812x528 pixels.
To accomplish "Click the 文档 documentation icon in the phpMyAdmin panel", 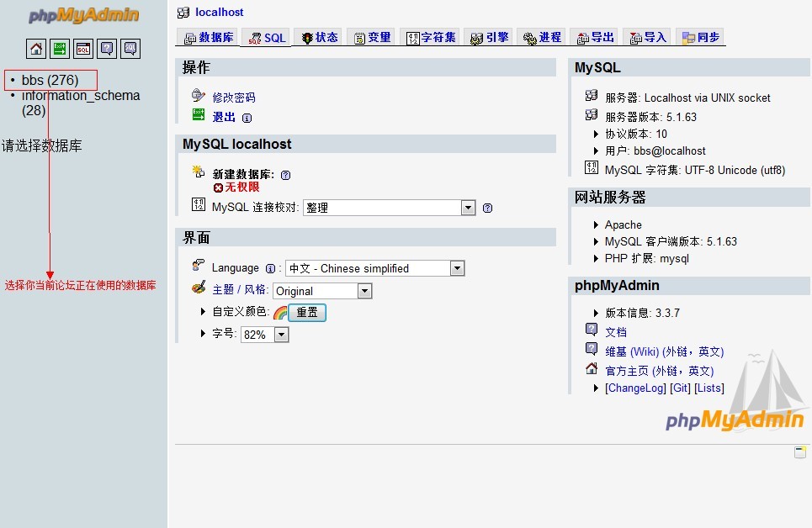I will [x=592, y=330].
